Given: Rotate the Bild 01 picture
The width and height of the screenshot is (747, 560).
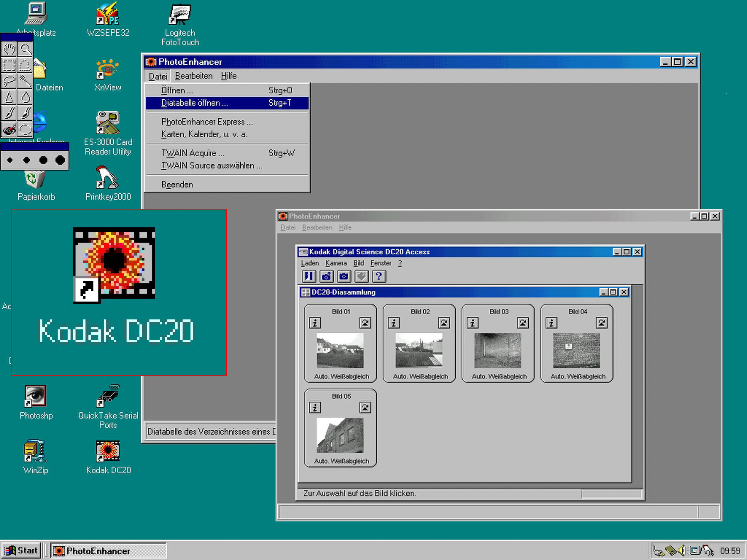Looking at the screenshot, I should 365,323.
